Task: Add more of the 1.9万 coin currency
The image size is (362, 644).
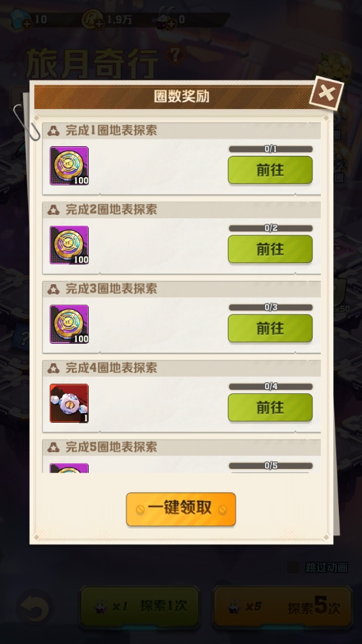Action: (99, 24)
